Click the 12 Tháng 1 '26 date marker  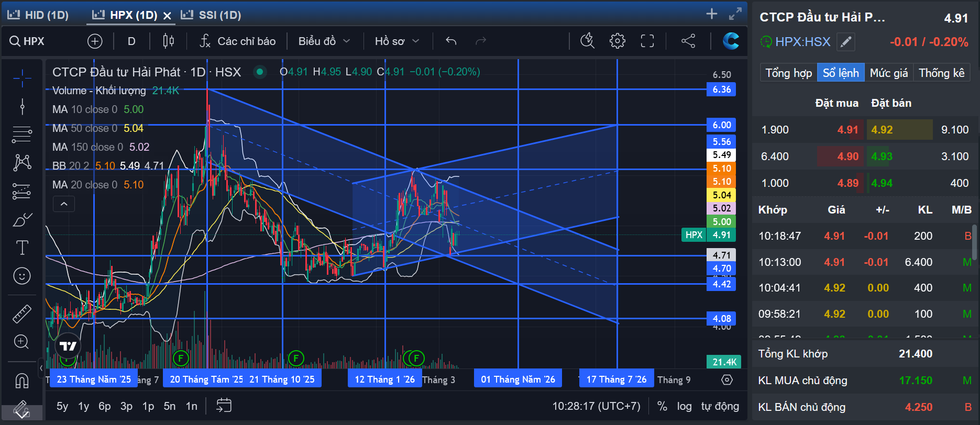coord(384,379)
